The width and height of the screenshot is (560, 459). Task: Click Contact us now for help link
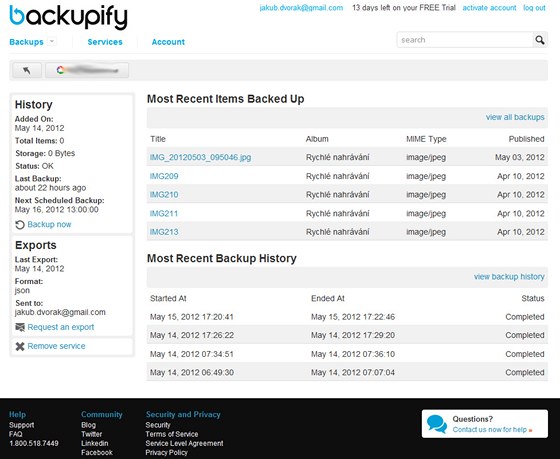(x=492, y=430)
